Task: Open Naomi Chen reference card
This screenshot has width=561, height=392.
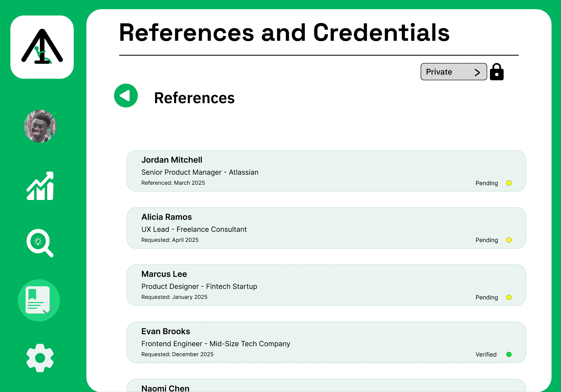Action: pyautogui.click(x=326, y=386)
